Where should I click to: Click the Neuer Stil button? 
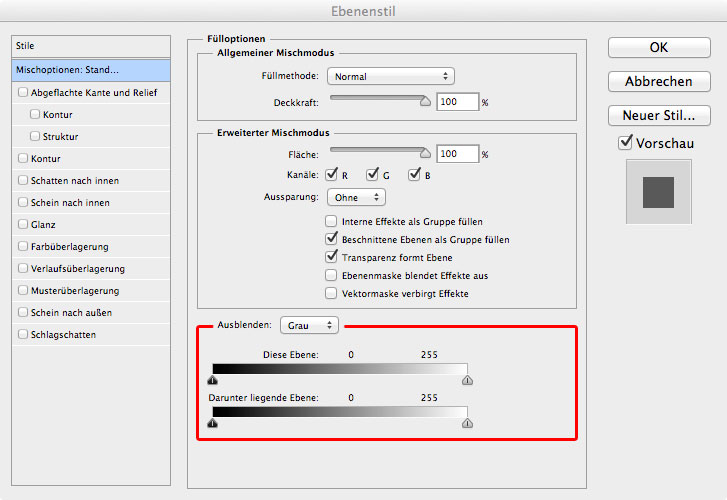click(x=658, y=115)
